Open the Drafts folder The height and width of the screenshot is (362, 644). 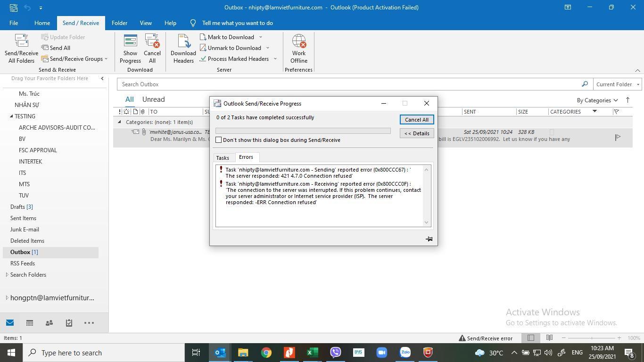tap(22, 207)
